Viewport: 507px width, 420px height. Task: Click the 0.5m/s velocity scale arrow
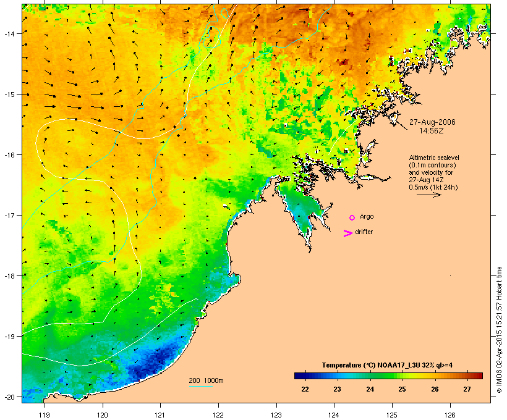point(428,195)
